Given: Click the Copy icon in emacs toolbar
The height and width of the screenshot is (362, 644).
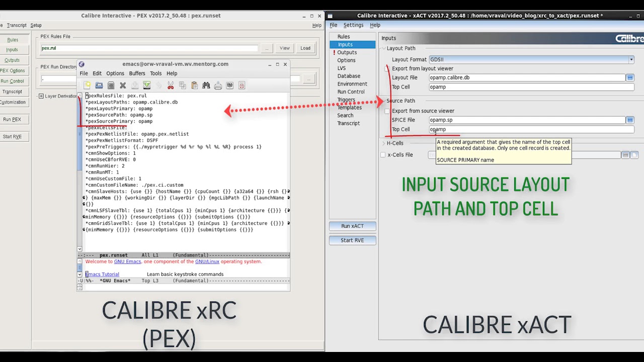Looking at the screenshot, I should point(182,85).
